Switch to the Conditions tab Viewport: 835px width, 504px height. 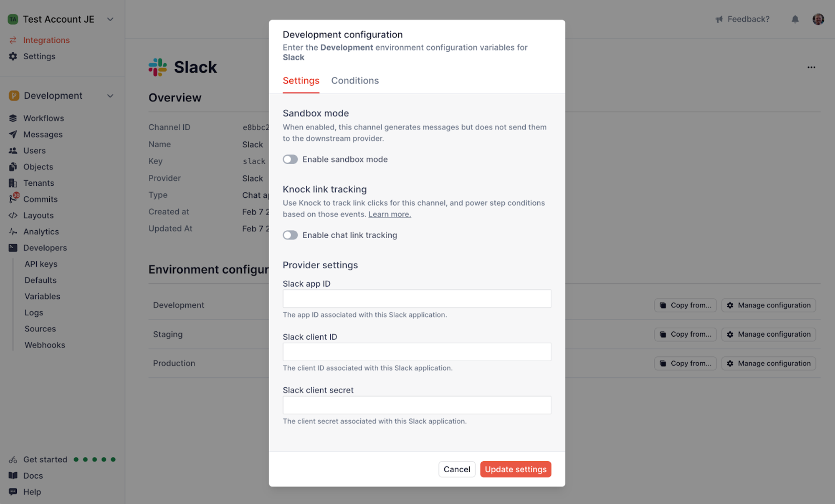354,81
